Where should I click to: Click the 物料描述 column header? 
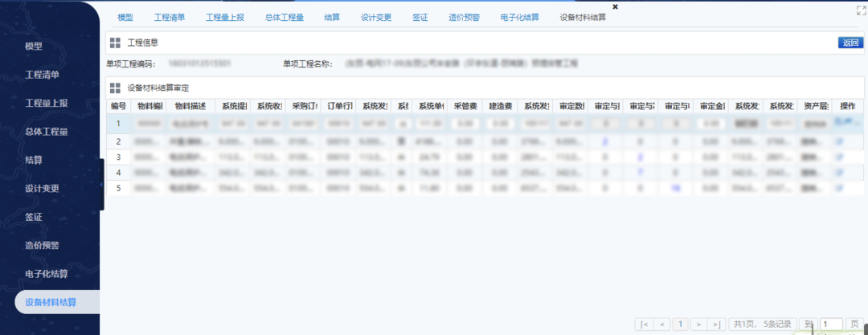coord(190,106)
